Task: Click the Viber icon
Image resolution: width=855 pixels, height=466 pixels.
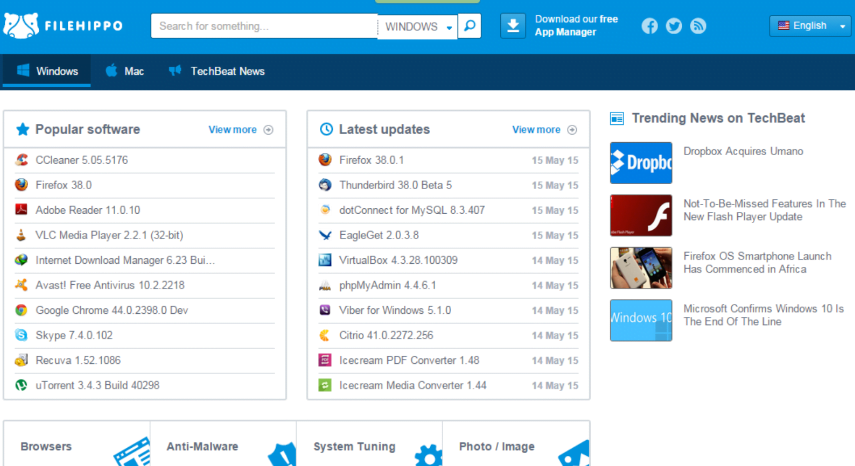Action: [325, 310]
